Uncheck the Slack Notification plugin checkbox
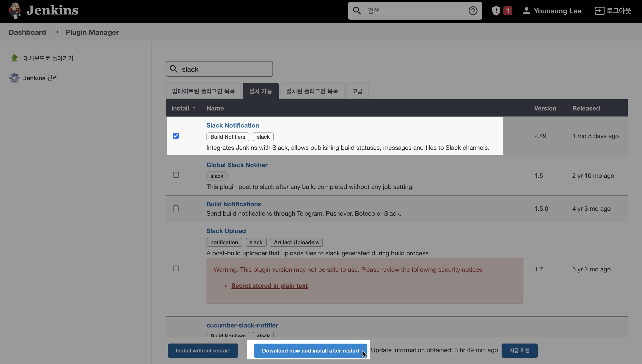The image size is (642, 364). pos(176,136)
